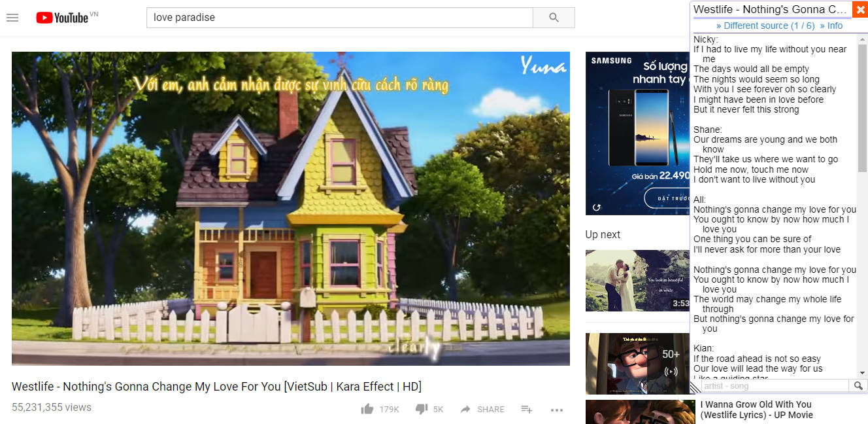This screenshot has width=868, height=424.
Task: Click the Samsung phone advertisement image
Action: tap(637, 133)
